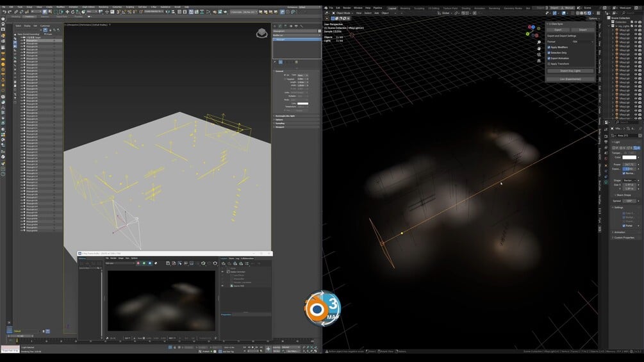The image size is (644, 362).
Task: Open the Format FBX dropdown
Action: coord(582,42)
